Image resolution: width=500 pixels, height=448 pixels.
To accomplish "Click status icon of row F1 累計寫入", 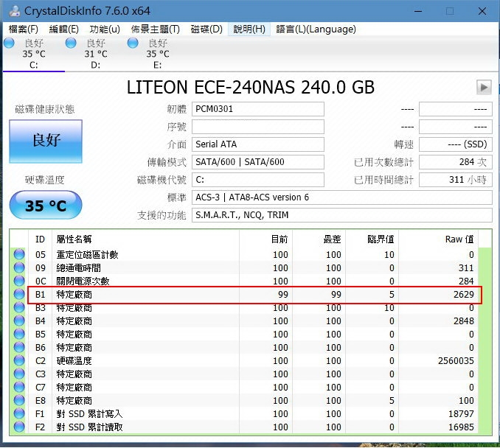I will point(19,413).
